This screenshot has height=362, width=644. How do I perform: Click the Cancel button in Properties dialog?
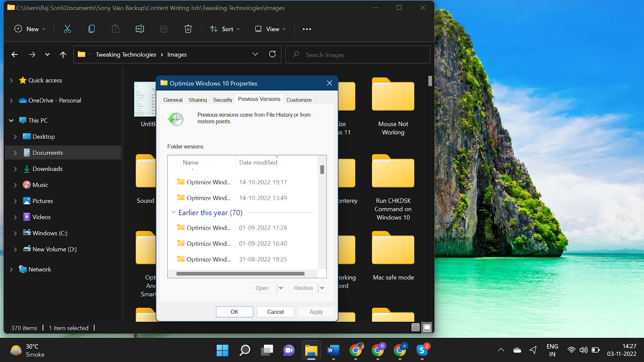[276, 312]
